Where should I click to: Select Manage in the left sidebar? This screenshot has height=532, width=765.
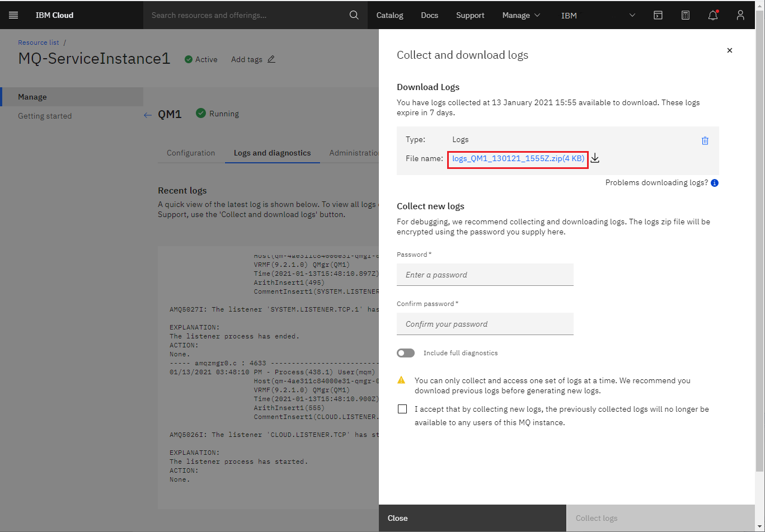[x=72, y=97]
